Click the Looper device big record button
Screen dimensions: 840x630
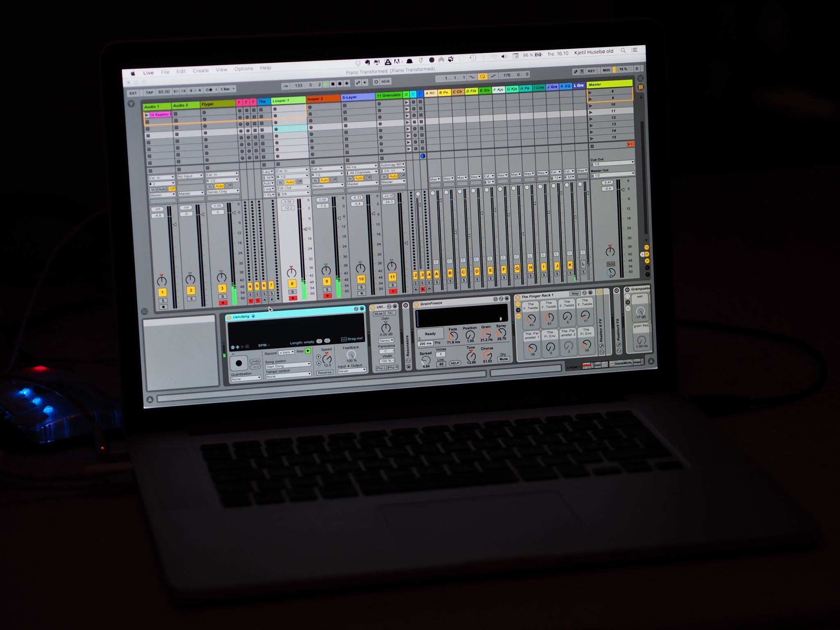click(x=239, y=363)
